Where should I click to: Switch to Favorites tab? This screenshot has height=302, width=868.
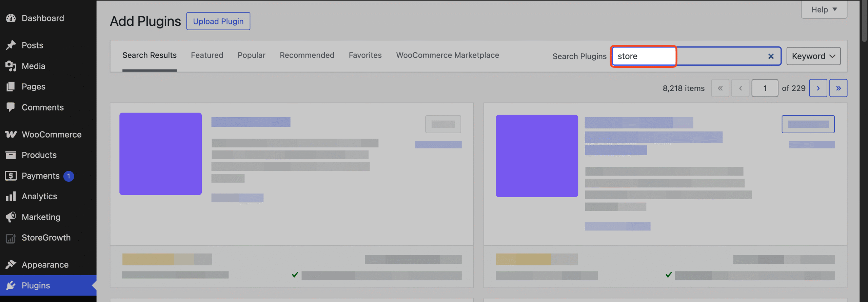click(x=365, y=55)
